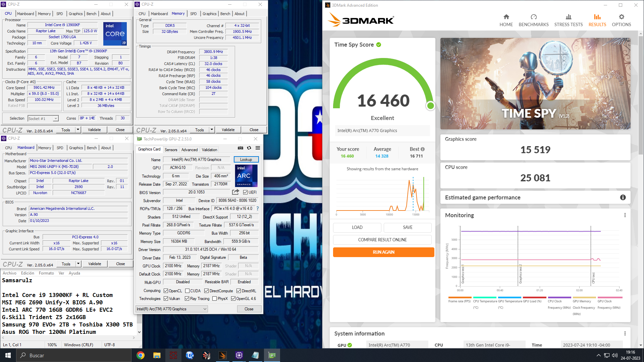Open GPU-Z hamburger menu
644x362 pixels.
click(x=258, y=148)
